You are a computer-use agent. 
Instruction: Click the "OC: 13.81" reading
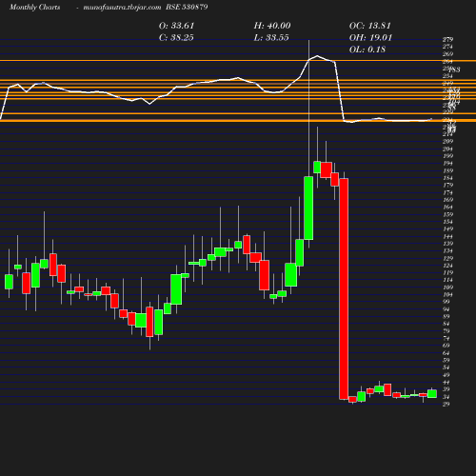coord(370,26)
